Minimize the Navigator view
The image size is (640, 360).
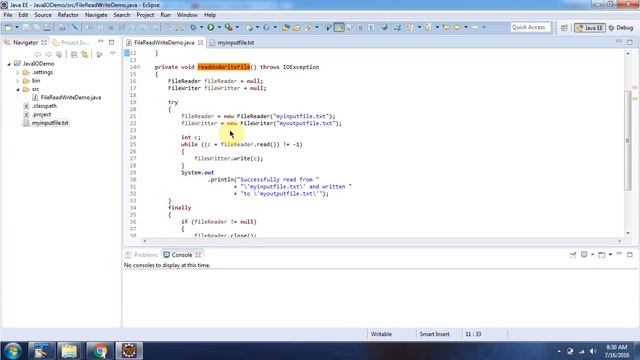(x=101, y=42)
